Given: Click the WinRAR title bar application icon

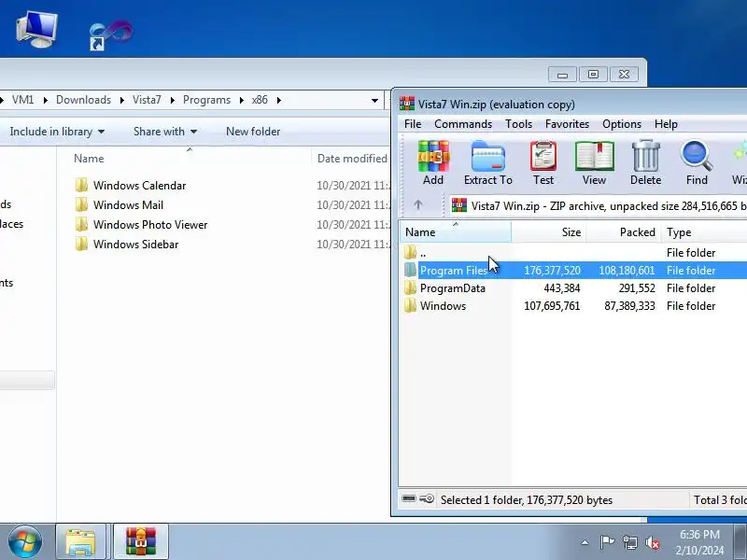Looking at the screenshot, I should [407, 104].
